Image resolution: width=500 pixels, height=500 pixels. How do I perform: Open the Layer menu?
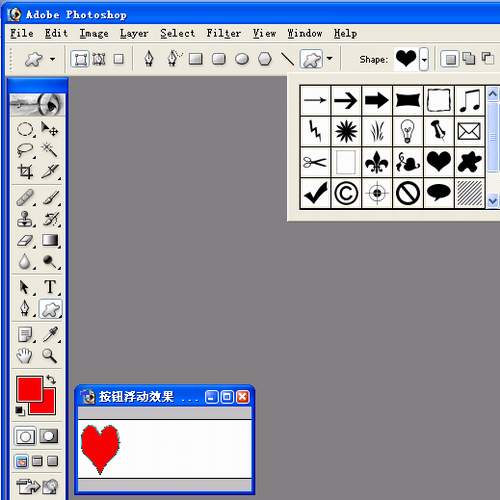134,33
